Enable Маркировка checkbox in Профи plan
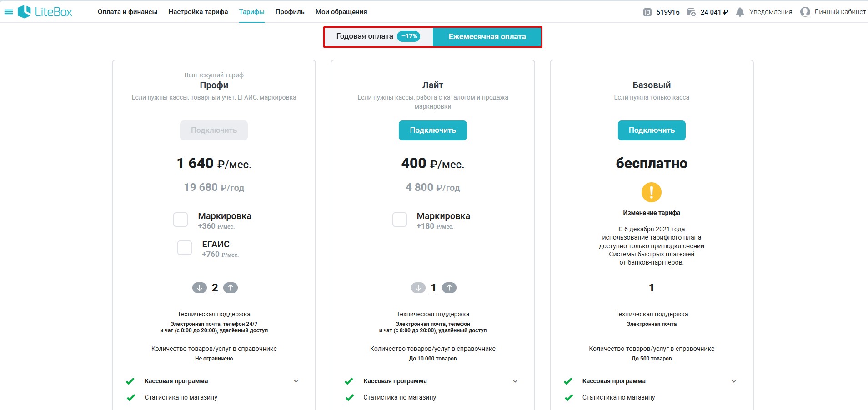Viewport: 868px width, 410px height. (x=181, y=220)
